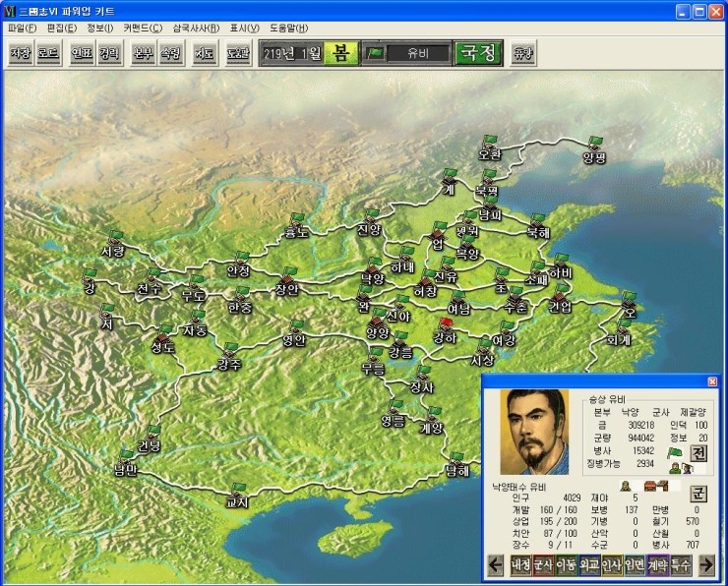
Task: Select the 양평 city marker
Action: pyautogui.click(x=594, y=150)
